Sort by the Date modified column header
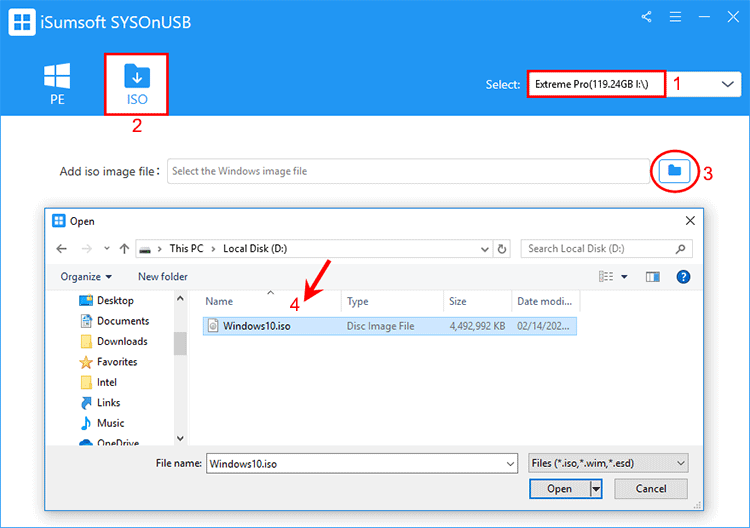Viewport: 750px width, 528px height. 546,301
